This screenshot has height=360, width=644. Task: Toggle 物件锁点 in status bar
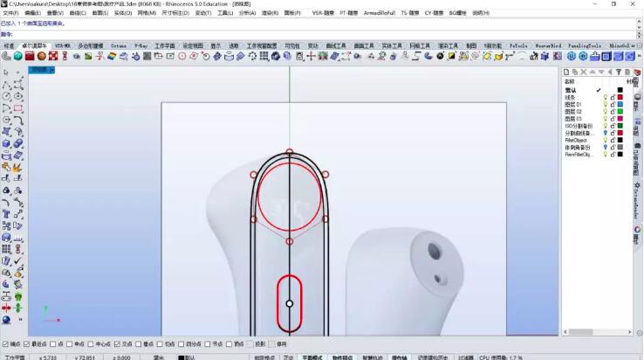pyautogui.click(x=342, y=357)
